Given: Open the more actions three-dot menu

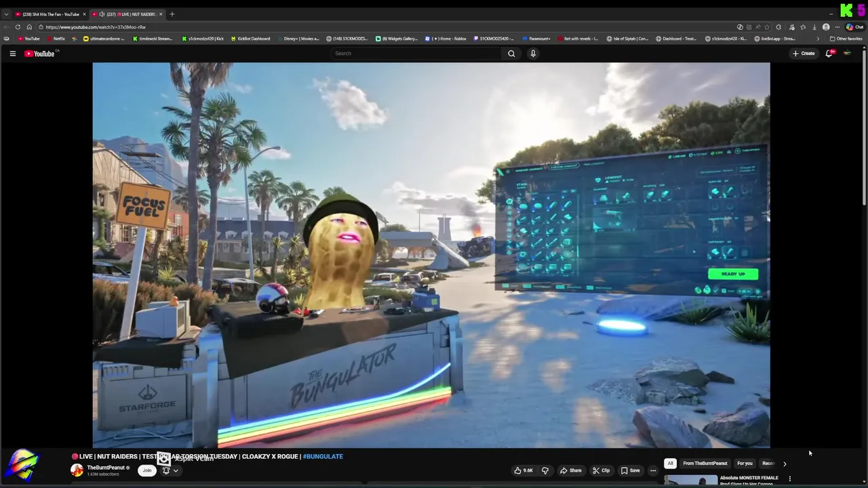Looking at the screenshot, I should (x=653, y=470).
